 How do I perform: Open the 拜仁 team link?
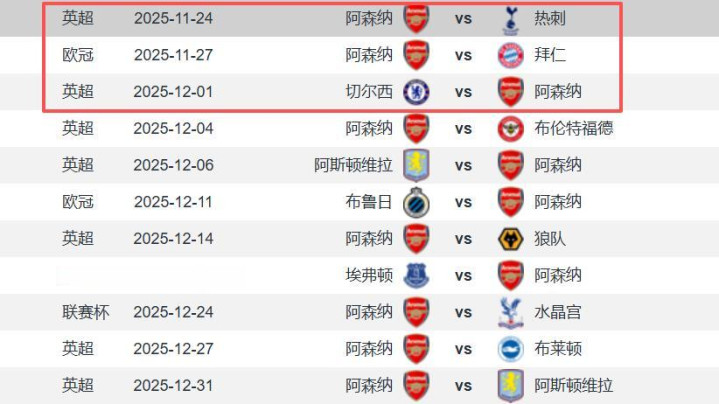[x=550, y=55]
